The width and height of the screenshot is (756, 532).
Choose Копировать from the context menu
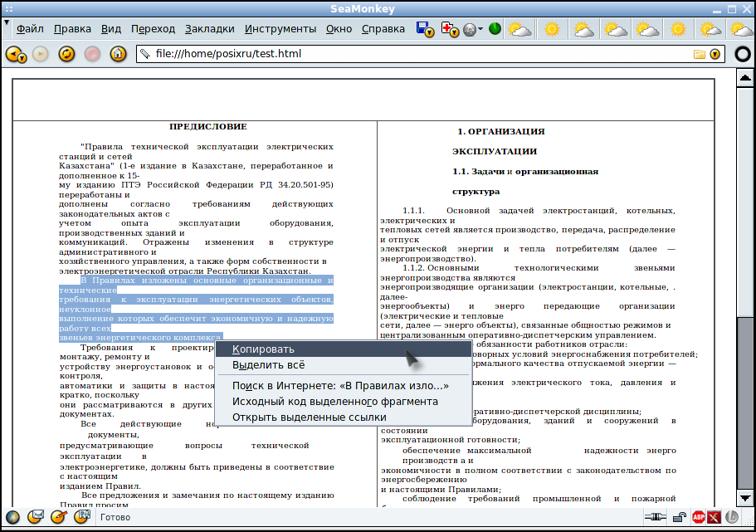coord(344,349)
